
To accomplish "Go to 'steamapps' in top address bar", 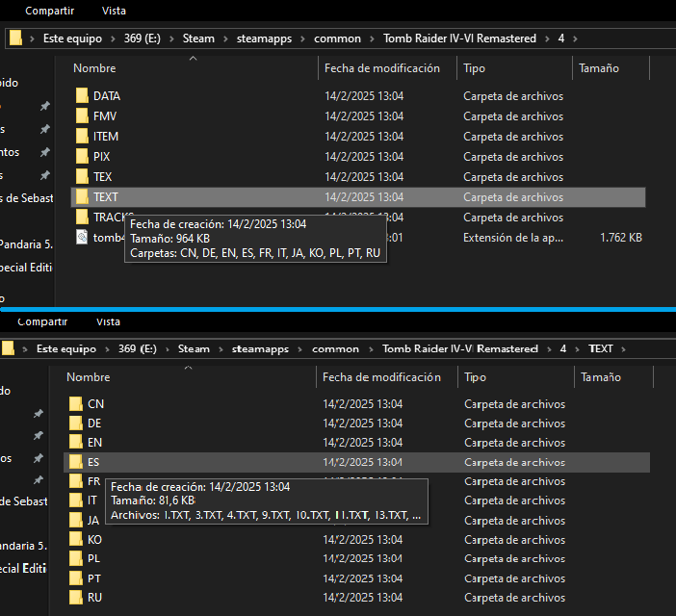I will click(x=264, y=38).
